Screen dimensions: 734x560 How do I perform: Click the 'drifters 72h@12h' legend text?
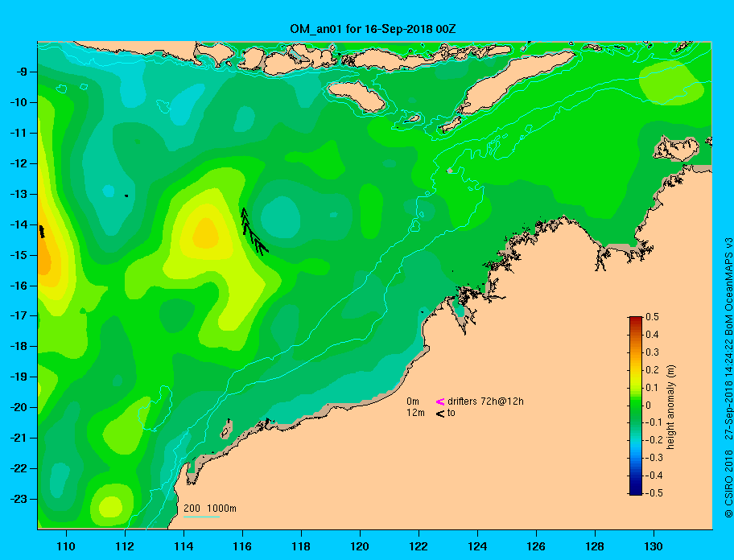[485, 401]
